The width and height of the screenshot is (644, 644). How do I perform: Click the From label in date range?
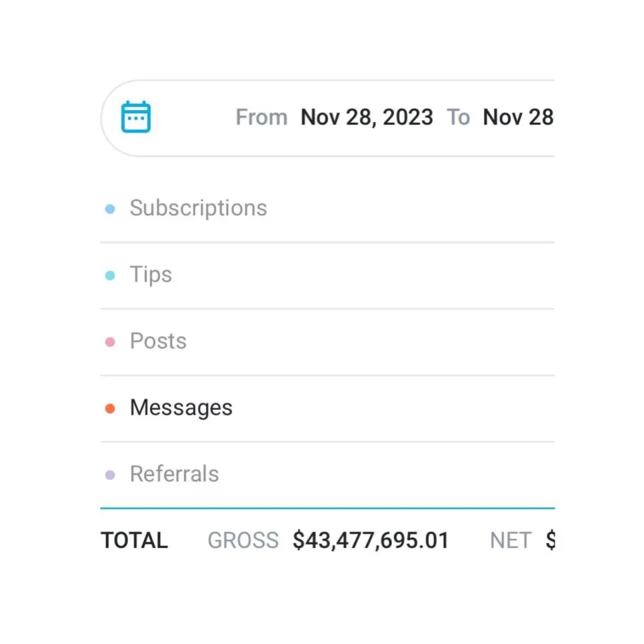(x=261, y=118)
